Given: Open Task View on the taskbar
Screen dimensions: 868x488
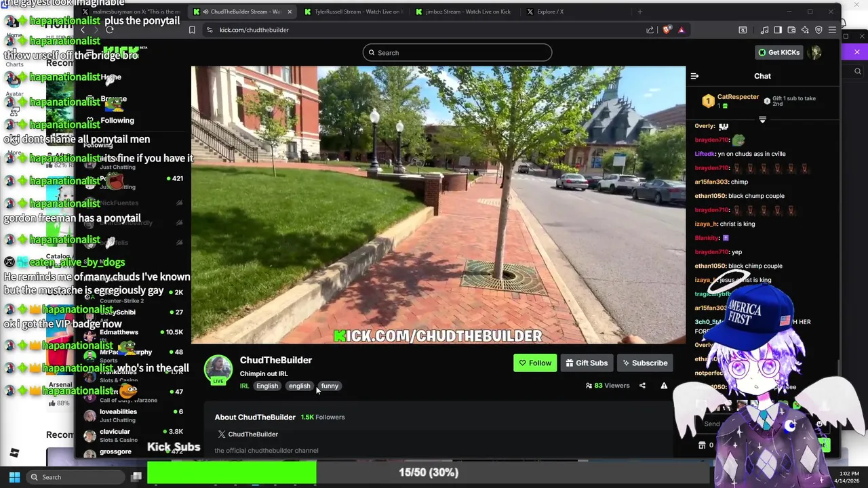Looking at the screenshot, I should tap(136, 477).
